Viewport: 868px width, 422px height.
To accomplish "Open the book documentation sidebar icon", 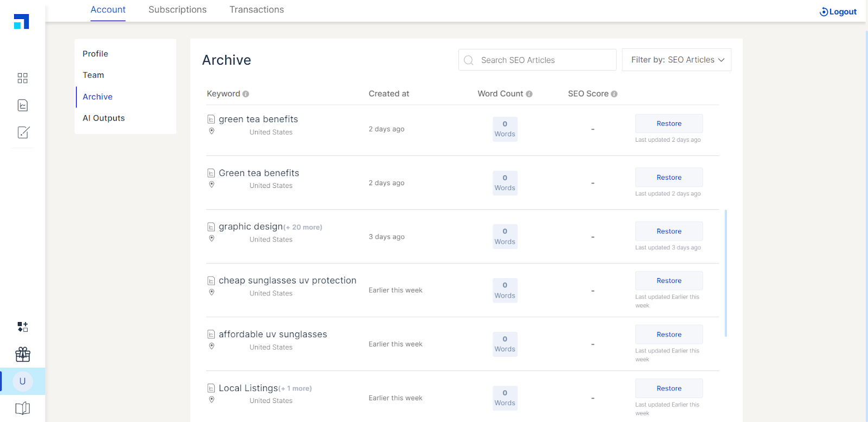I will 23,408.
